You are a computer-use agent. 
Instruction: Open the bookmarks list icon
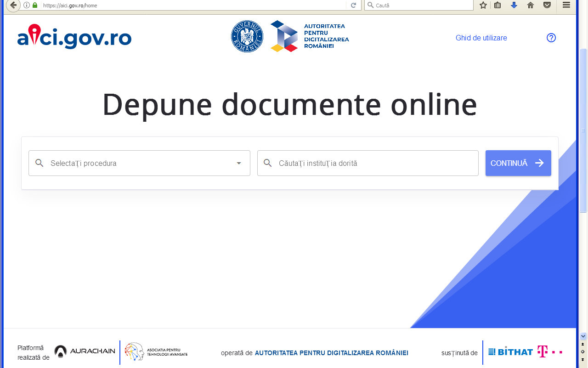click(x=498, y=6)
